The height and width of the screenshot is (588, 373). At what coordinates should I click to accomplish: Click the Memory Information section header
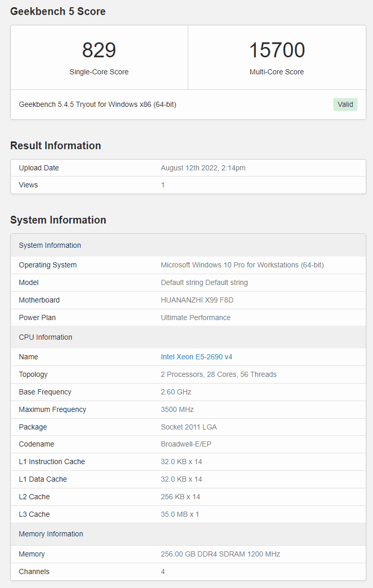click(51, 534)
